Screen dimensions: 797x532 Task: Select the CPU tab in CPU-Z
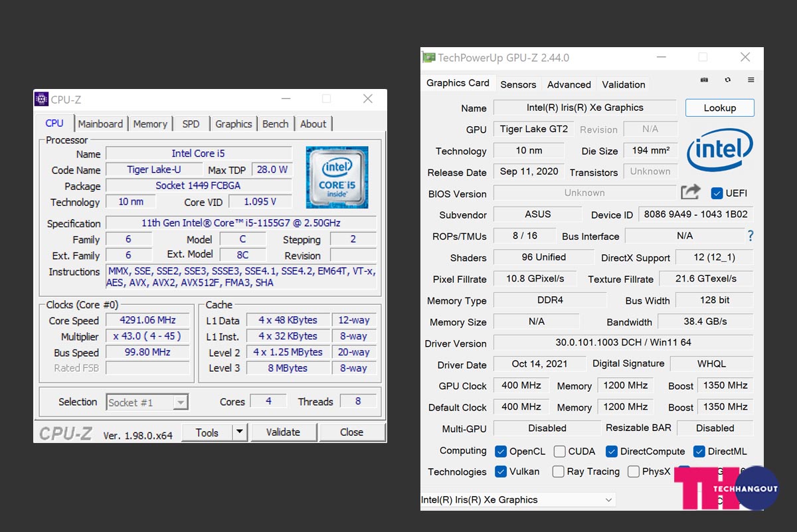pyautogui.click(x=54, y=124)
